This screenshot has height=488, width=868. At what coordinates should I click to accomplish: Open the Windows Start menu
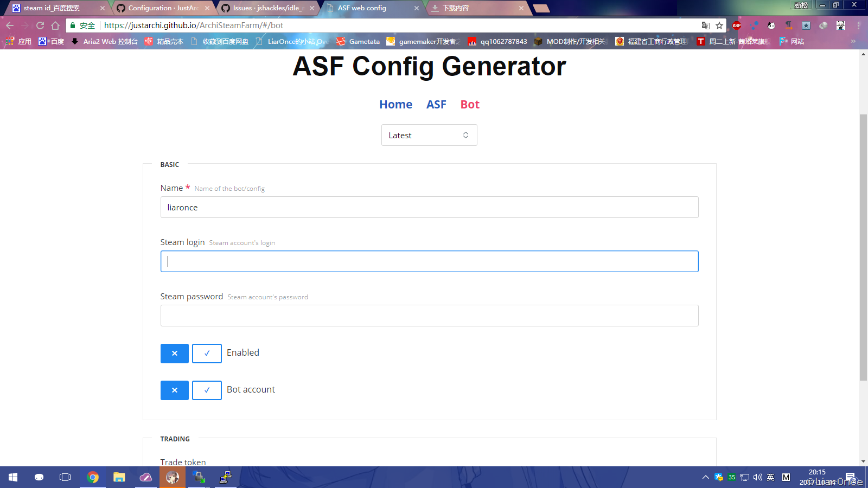click(13, 477)
